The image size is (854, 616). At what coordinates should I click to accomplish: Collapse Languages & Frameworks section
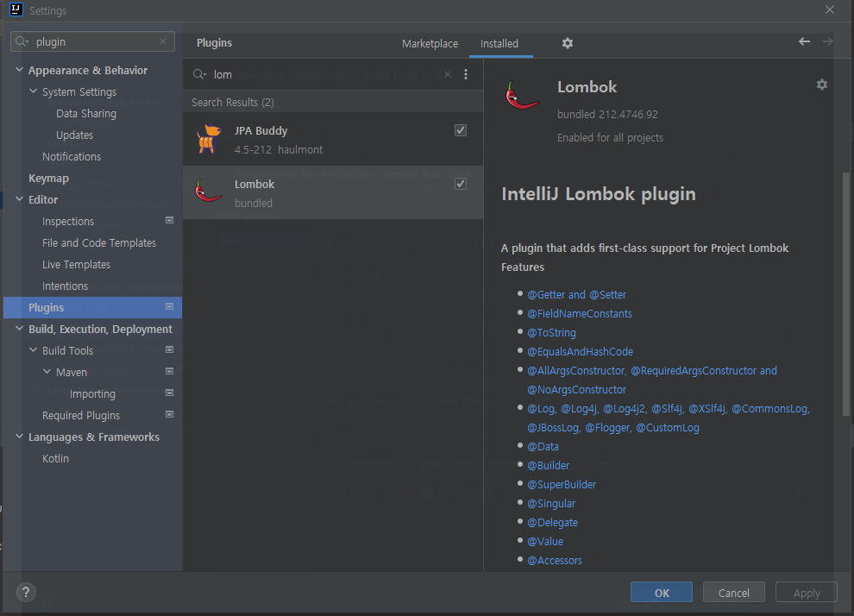click(19, 437)
